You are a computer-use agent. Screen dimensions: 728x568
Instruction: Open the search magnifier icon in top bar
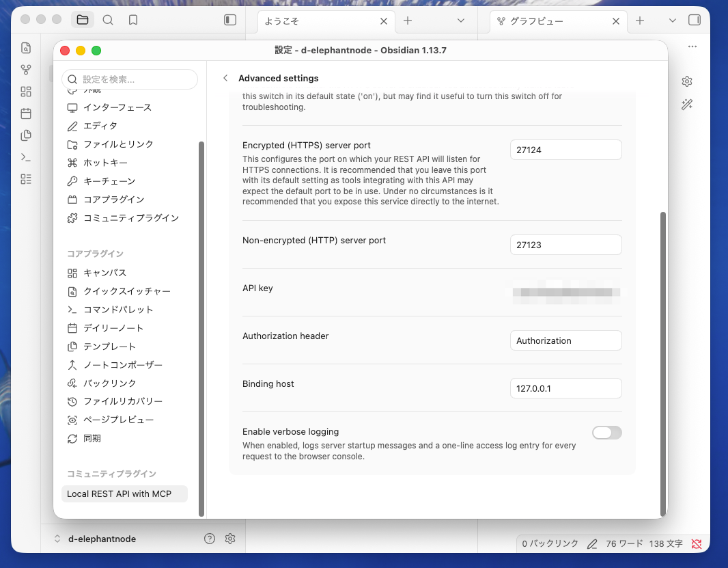[x=108, y=20]
